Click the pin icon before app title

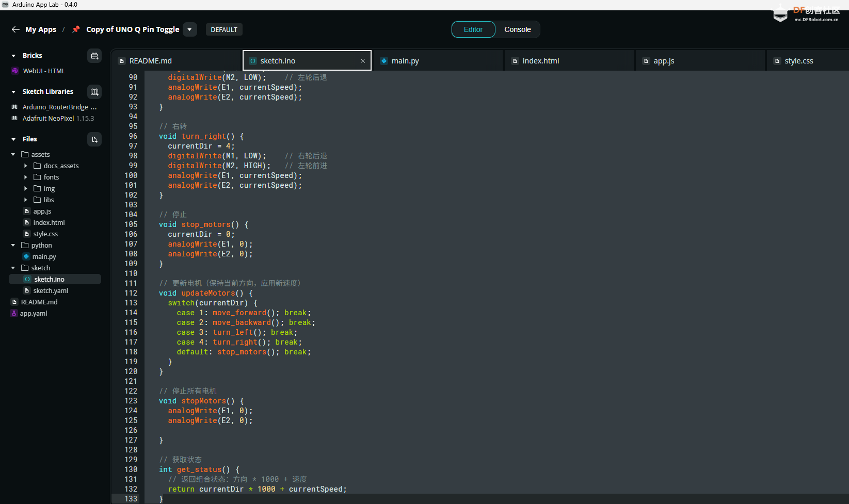[x=76, y=29]
